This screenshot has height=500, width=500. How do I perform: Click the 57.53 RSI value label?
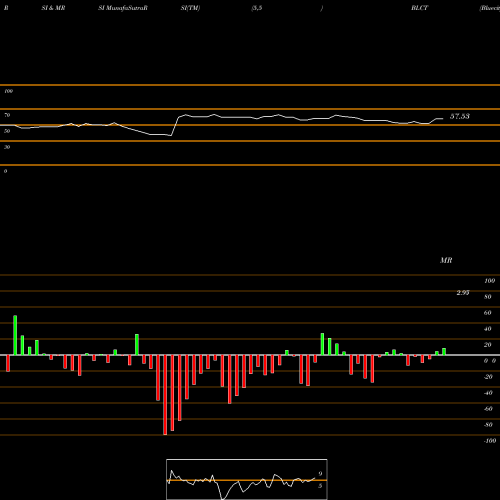[460, 116]
